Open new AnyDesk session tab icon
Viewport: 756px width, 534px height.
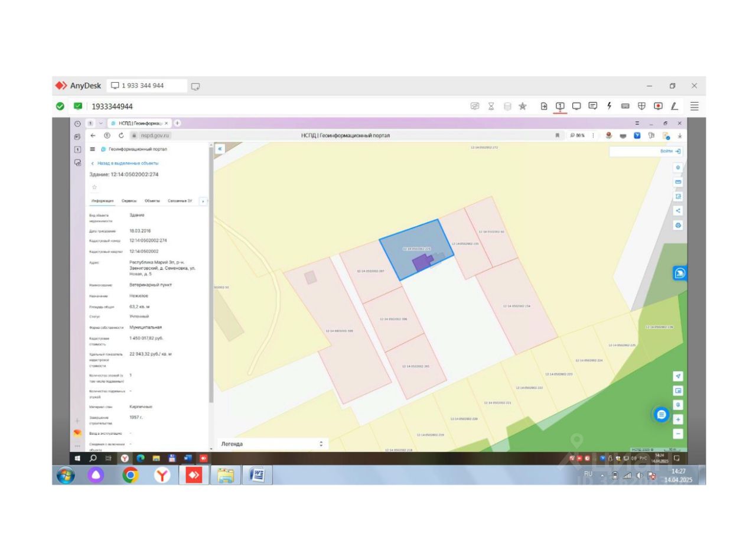pyautogui.click(x=195, y=86)
